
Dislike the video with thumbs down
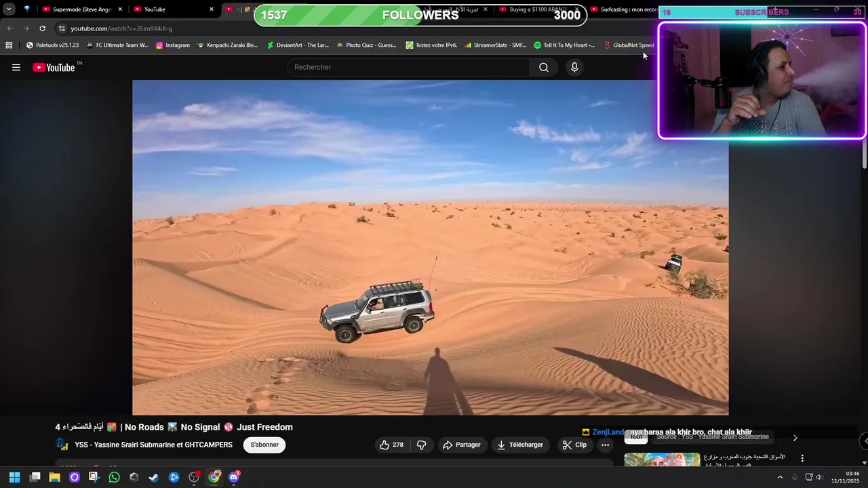[421, 445]
